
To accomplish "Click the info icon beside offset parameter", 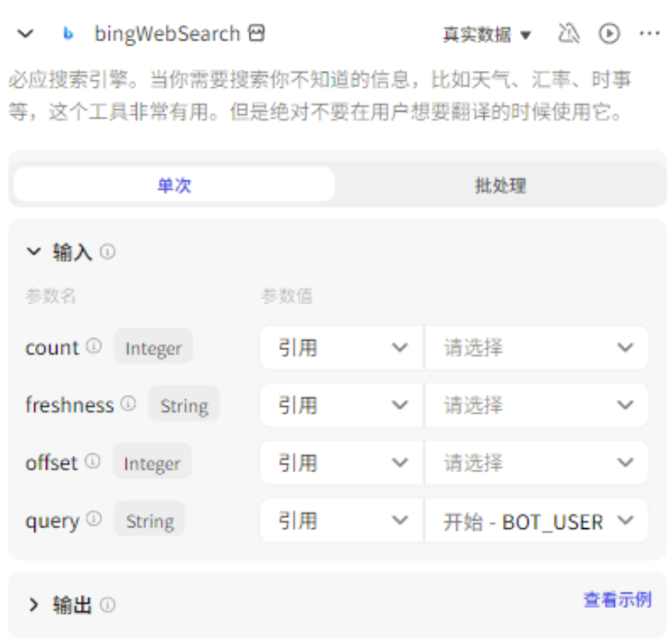I will (92, 462).
